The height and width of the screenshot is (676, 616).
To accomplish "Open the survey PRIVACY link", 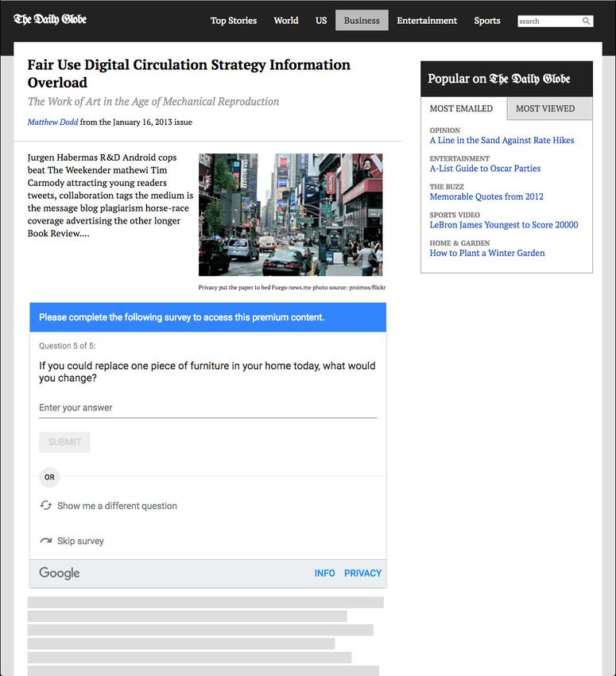I will [362, 573].
